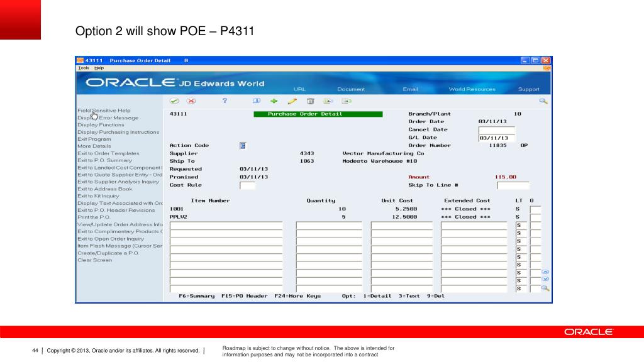Click F24=More Keys function key text

pyautogui.click(x=297, y=296)
